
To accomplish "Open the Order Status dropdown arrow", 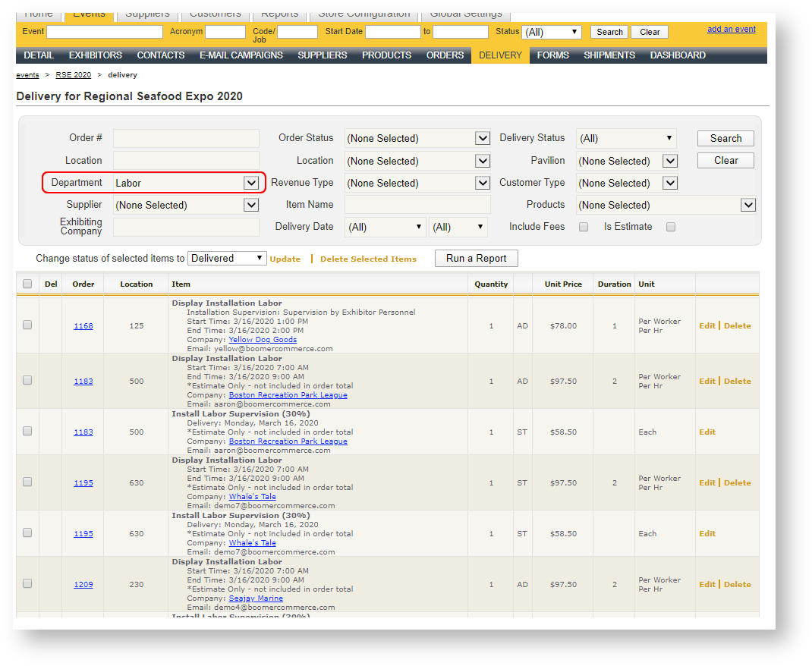I will pyautogui.click(x=483, y=138).
